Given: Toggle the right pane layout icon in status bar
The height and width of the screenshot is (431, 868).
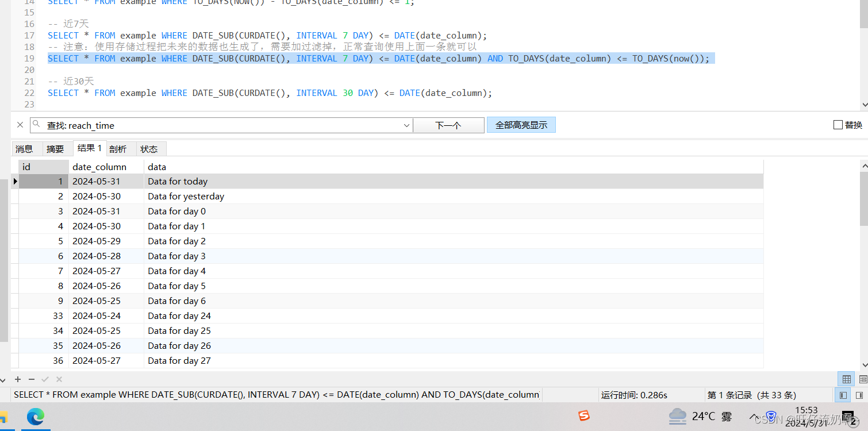Looking at the screenshot, I should click(861, 395).
